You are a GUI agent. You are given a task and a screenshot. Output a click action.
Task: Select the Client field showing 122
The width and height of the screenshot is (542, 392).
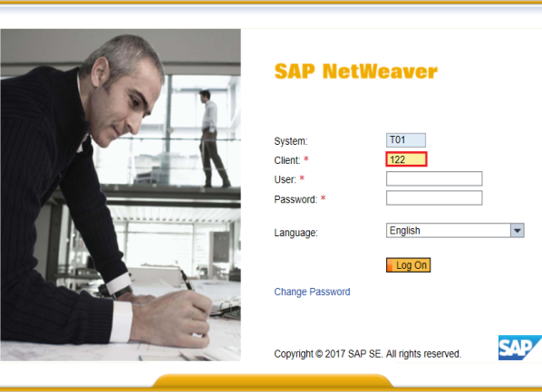406,159
